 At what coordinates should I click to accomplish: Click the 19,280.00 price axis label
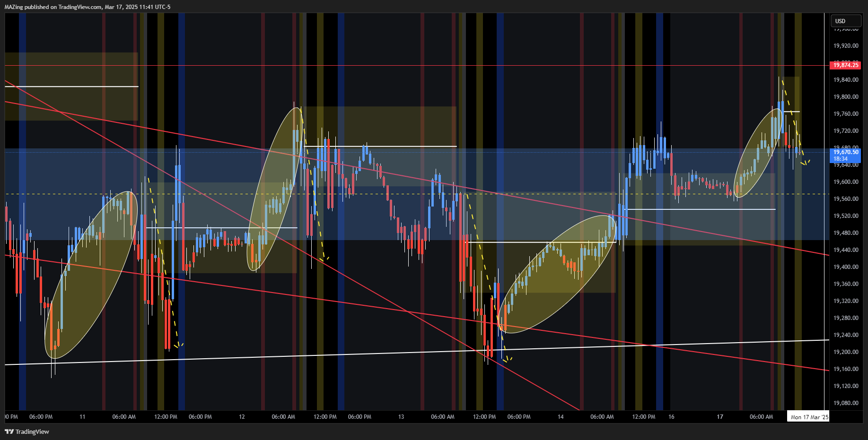(846, 318)
